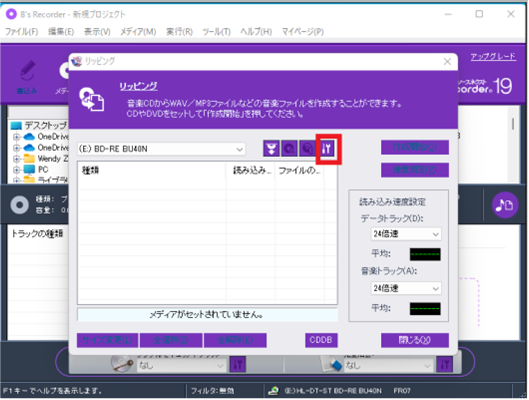
Task: Open the ツール(T) menu
Action: 217,32
